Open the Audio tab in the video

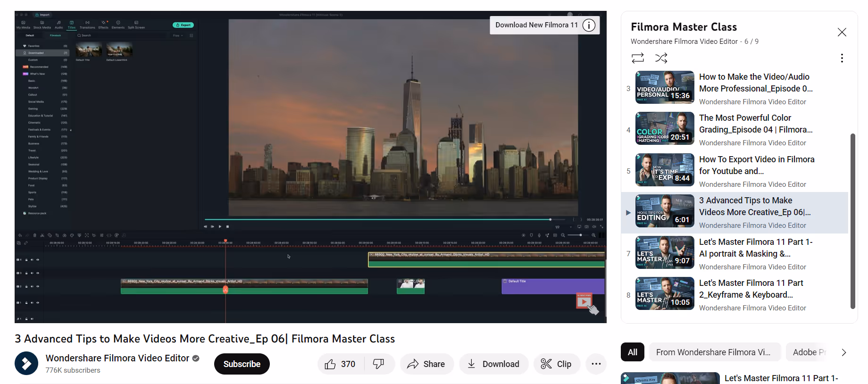58,25
